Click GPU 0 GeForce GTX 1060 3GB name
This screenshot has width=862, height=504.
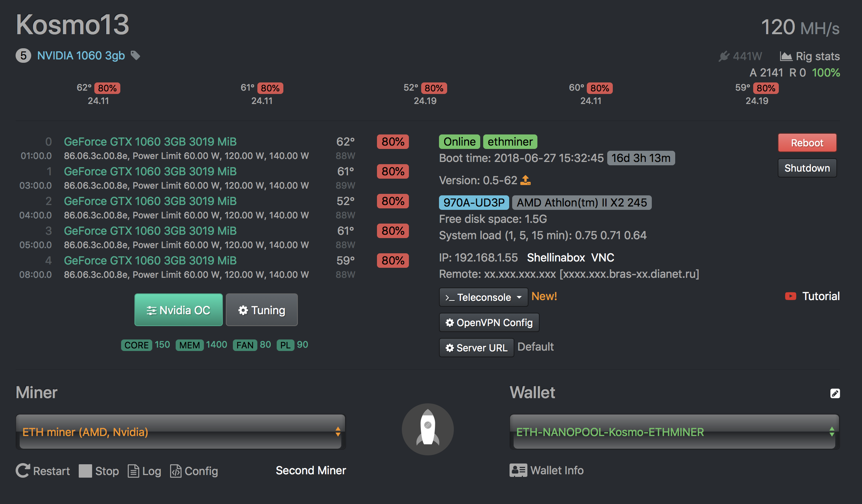click(x=150, y=142)
